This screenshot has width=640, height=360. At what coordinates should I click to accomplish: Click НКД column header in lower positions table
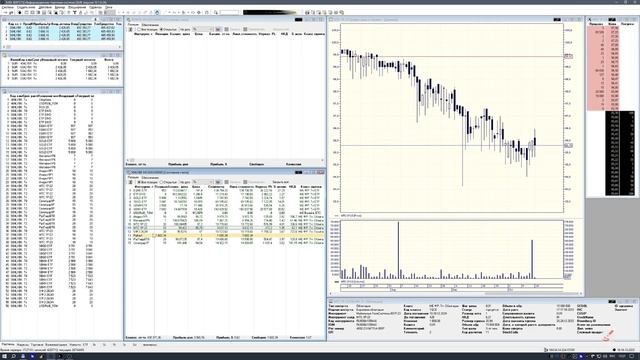[292, 187]
